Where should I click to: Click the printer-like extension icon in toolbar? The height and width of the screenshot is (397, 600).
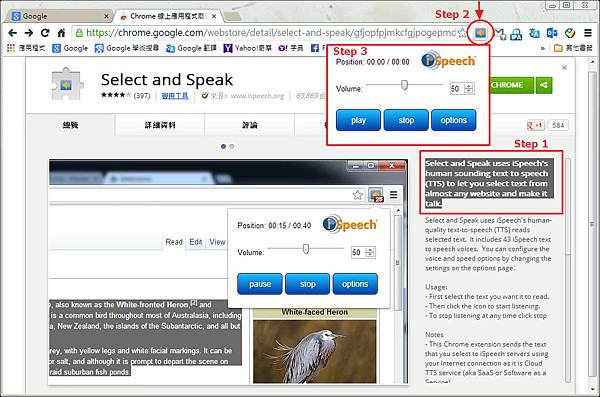point(516,34)
